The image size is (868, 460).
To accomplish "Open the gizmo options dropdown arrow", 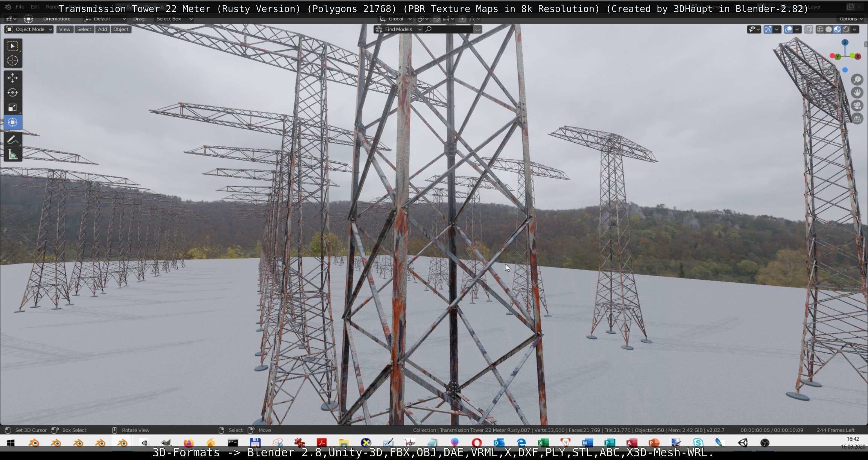I will tap(777, 29).
